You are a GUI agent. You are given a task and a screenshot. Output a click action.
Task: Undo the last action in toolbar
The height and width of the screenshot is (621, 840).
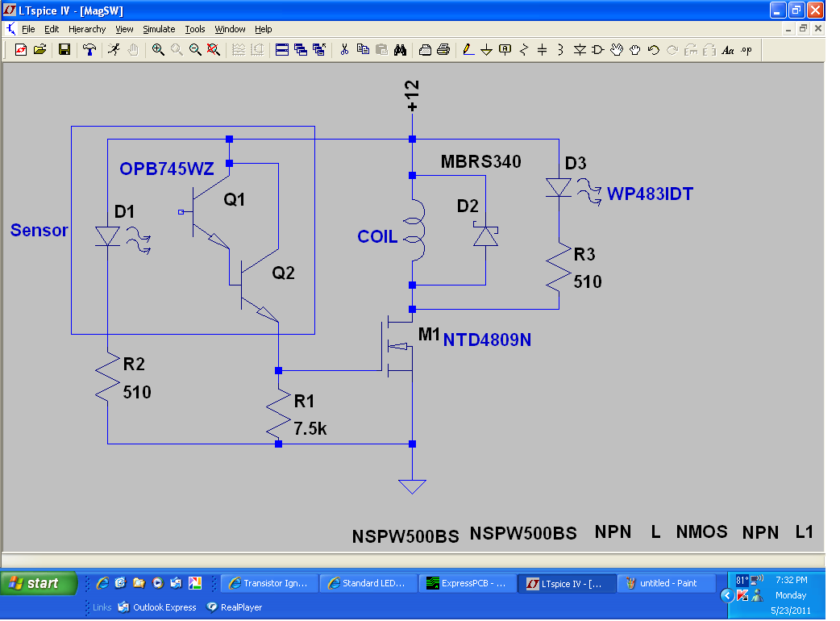pyautogui.click(x=654, y=50)
